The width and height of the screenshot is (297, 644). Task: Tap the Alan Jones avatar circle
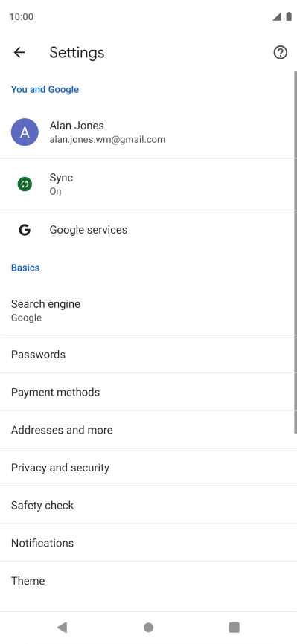25,132
